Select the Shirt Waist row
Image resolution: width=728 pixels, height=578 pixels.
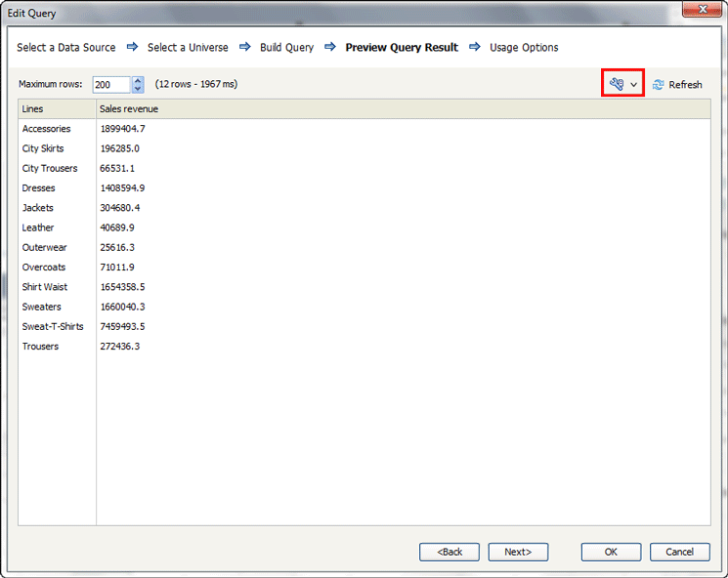[364, 287]
